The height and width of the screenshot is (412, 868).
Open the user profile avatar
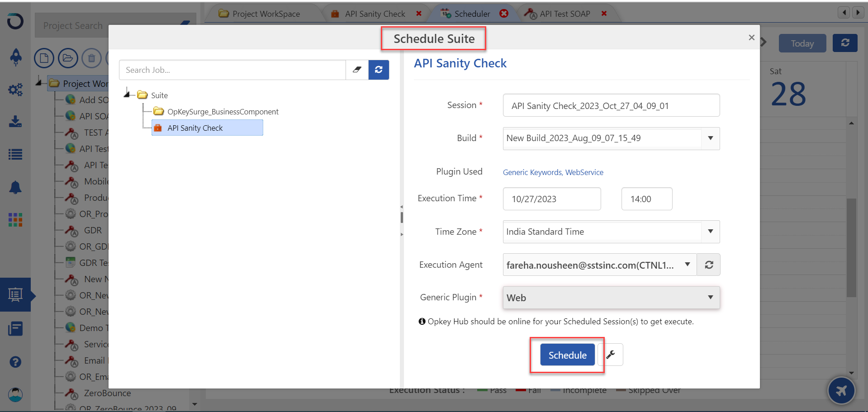15,394
